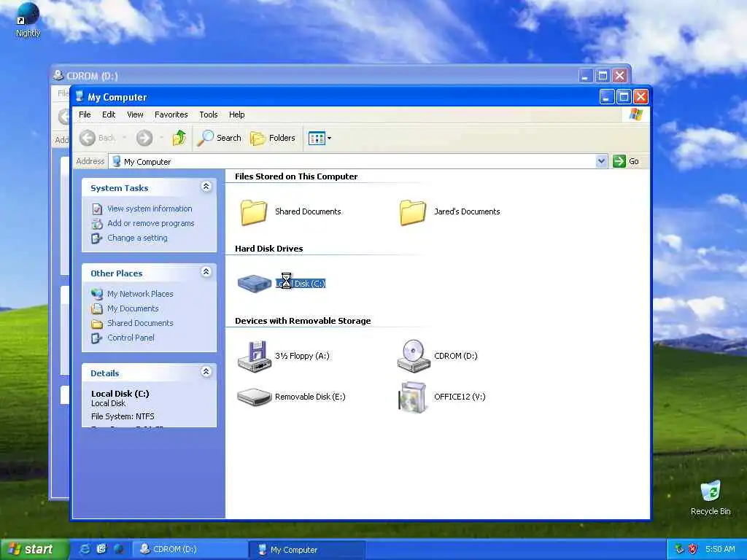
Task: Click Devices with Removable Storage header
Action: [x=303, y=321]
